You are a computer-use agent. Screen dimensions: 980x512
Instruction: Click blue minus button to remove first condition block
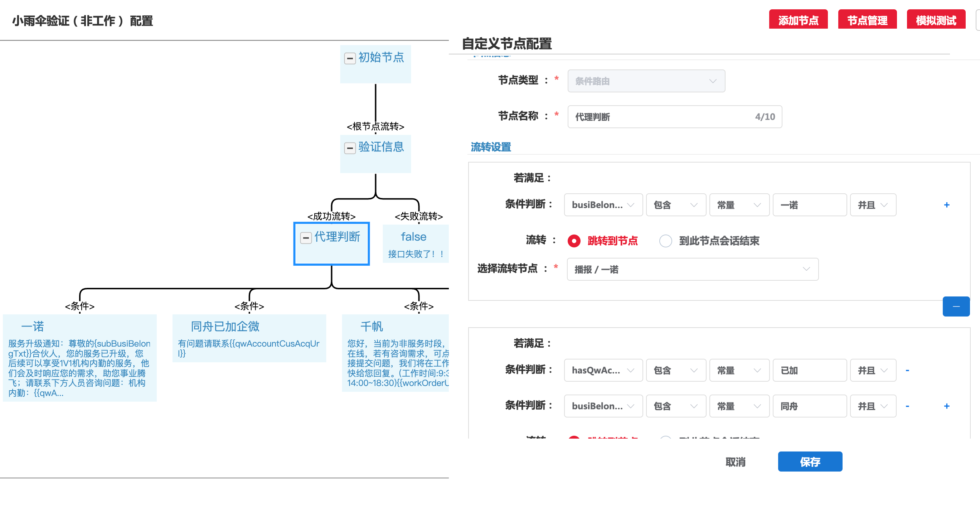(x=956, y=306)
